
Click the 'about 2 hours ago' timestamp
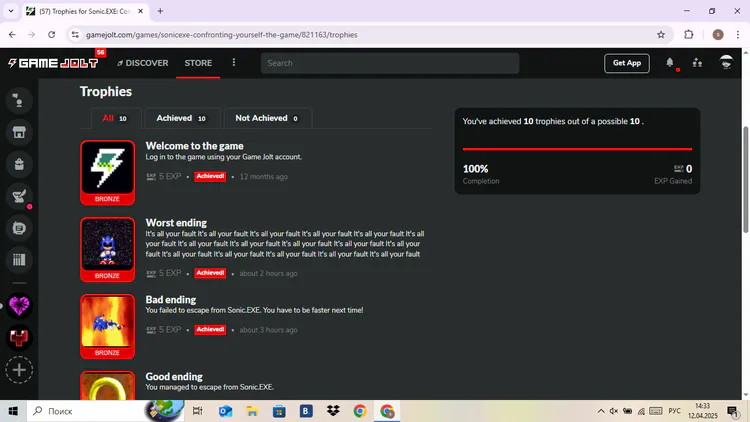[268, 273]
